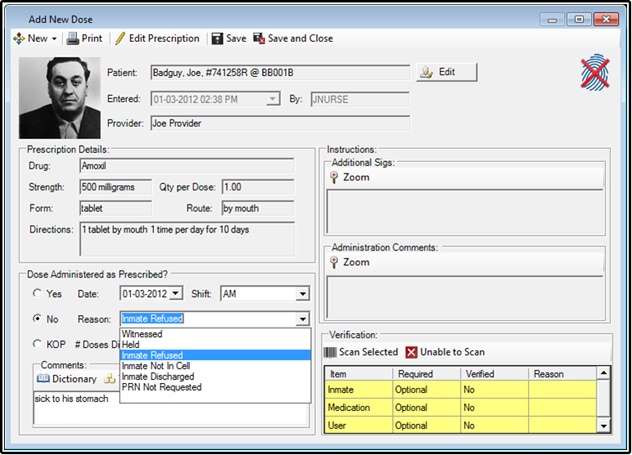Open the Dictionary for comments
The image size is (632, 455).
tap(44, 379)
